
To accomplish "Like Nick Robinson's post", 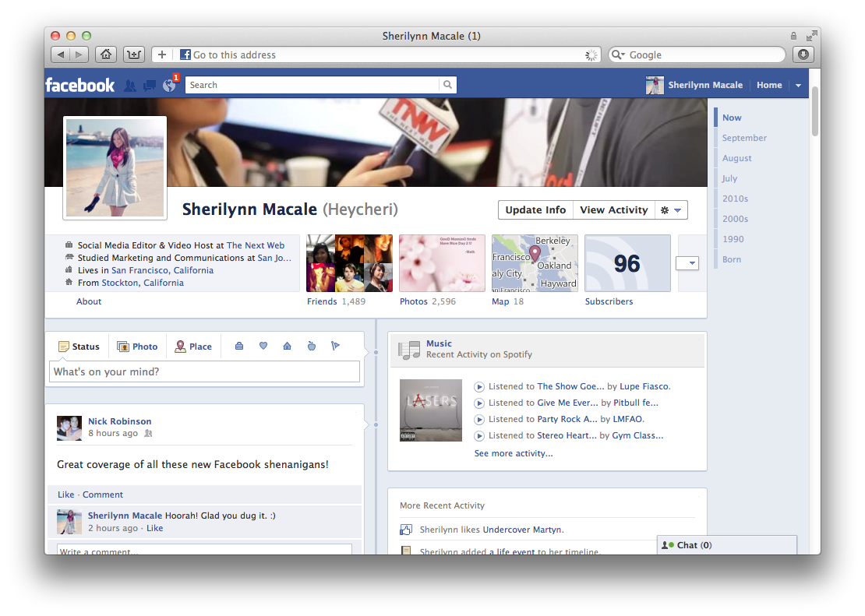I will (x=65, y=495).
